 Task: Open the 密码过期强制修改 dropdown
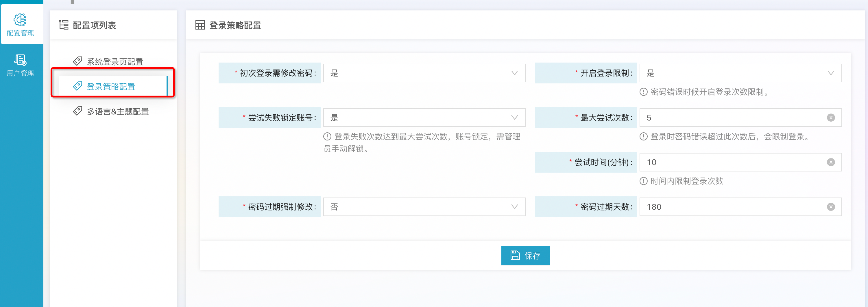click(424, 207)
